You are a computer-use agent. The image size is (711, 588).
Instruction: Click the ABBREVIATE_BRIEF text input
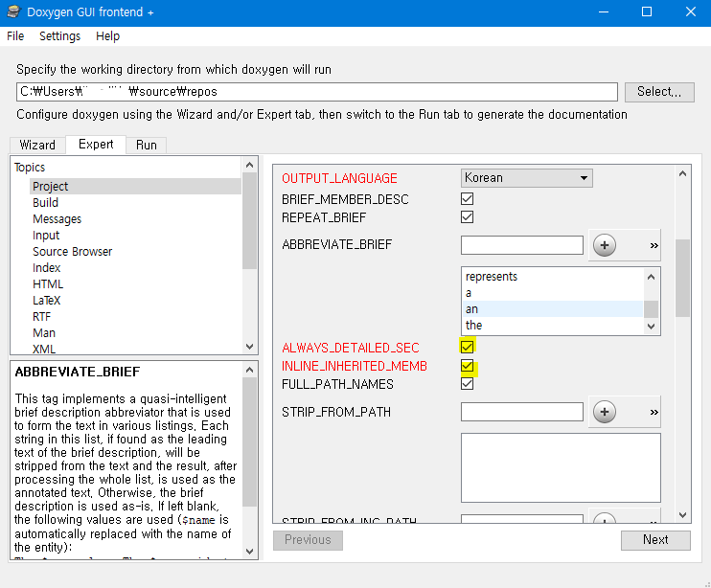point(522,245)
